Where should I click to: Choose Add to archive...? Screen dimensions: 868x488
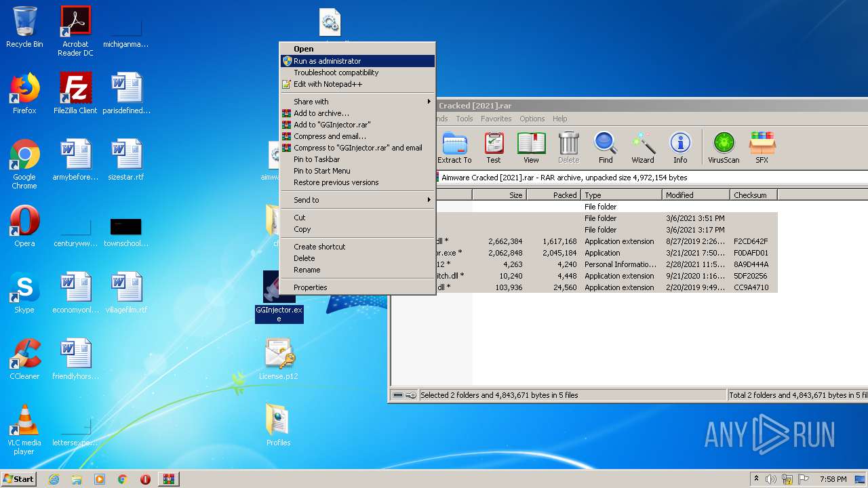pos(357,113)
